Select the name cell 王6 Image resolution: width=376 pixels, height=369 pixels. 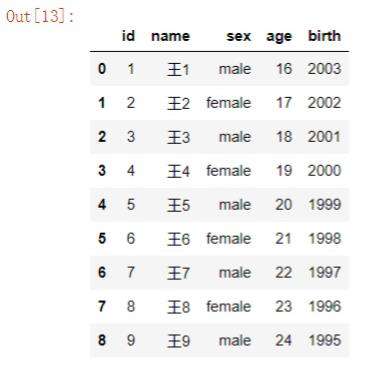point(178,239)
